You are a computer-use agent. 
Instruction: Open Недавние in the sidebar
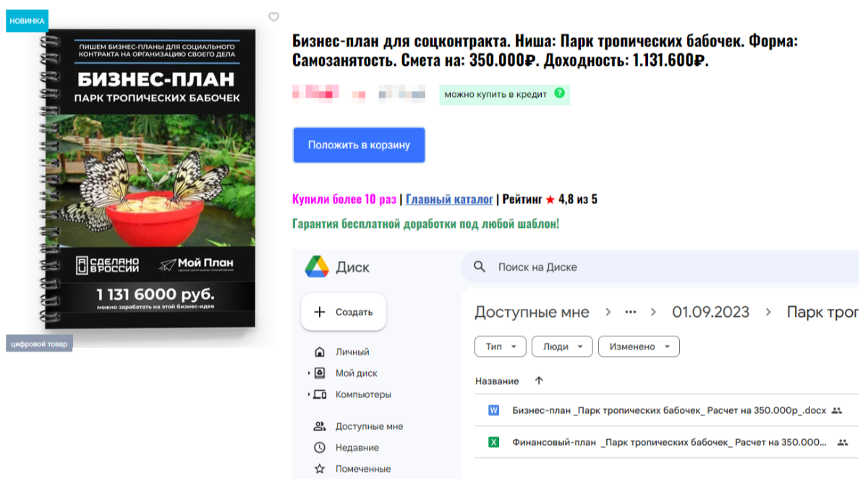(x=357, y=448)
